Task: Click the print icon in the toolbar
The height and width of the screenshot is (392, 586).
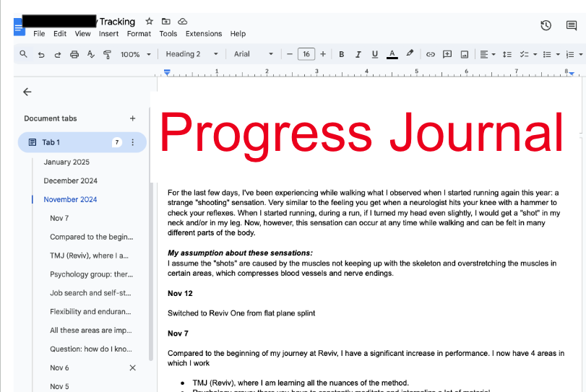Action: 74,54
